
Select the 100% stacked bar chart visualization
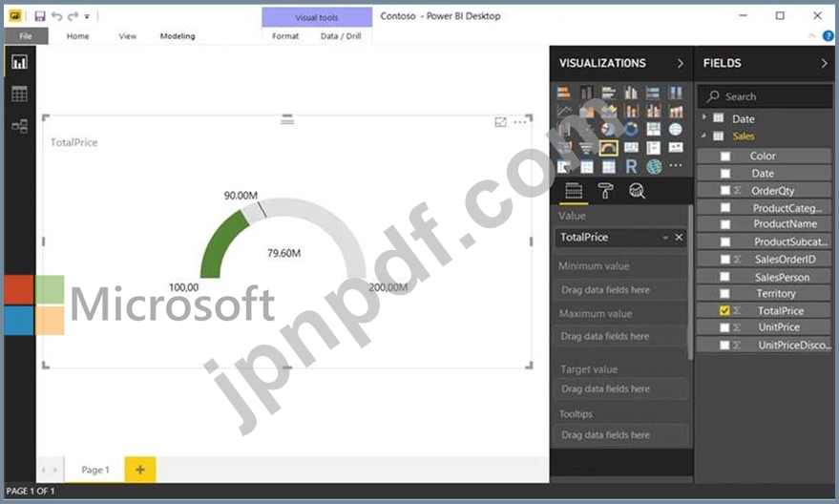click(x=653, y=92)
